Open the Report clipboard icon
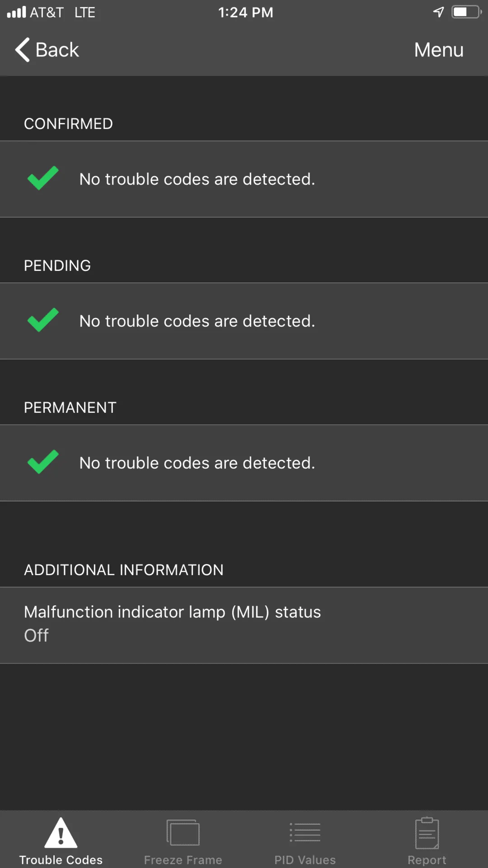 coord(427,833)
